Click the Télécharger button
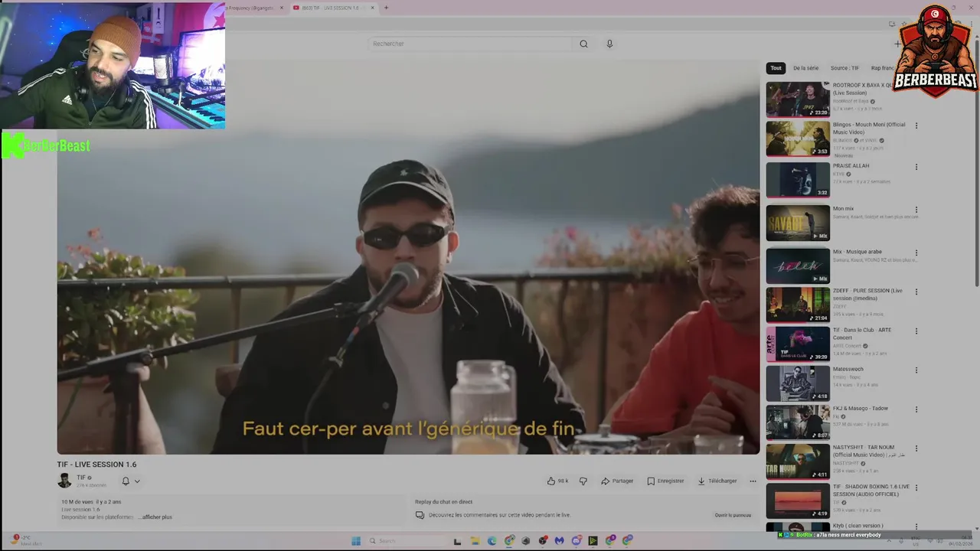980x551 pixels. point(717,481)
